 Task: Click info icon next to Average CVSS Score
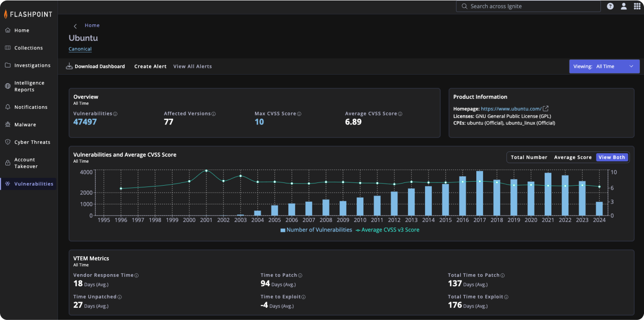click(400, 114)
